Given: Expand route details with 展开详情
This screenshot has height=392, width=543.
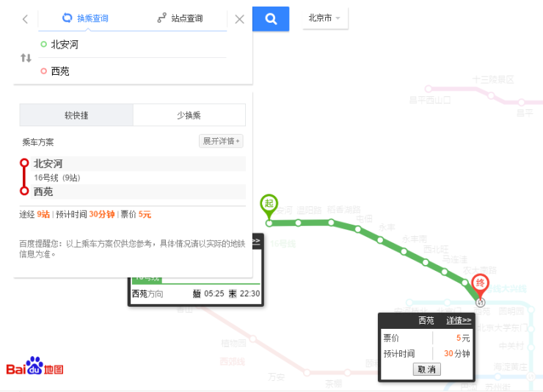Looking at the screenshot, I should tap(220, 141).
